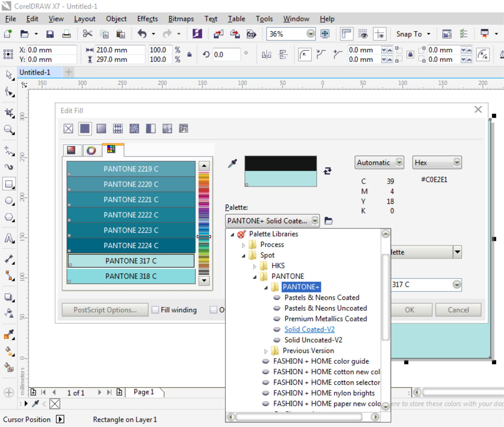Open the Palette selection dropdown

(272, 221)
